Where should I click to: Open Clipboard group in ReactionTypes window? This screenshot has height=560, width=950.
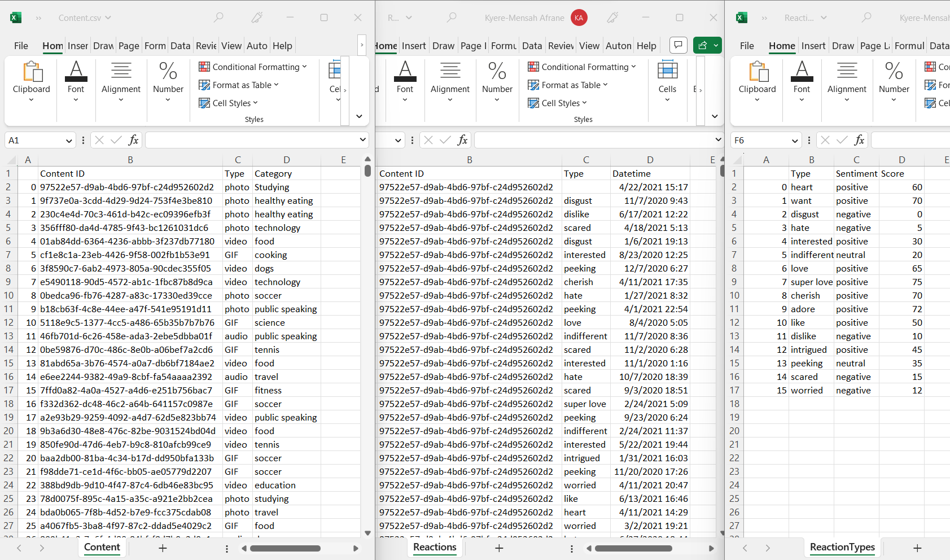[x=758, y=82]
